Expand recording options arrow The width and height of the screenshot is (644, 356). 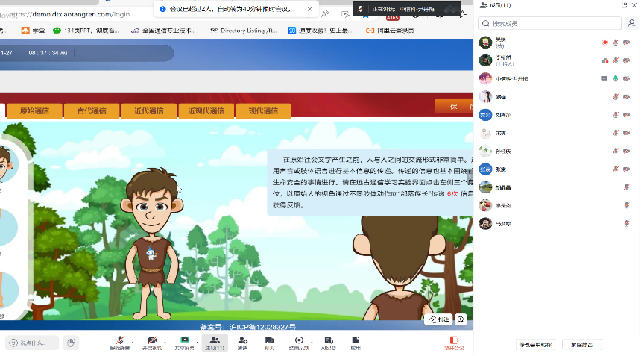coord(312,342)
